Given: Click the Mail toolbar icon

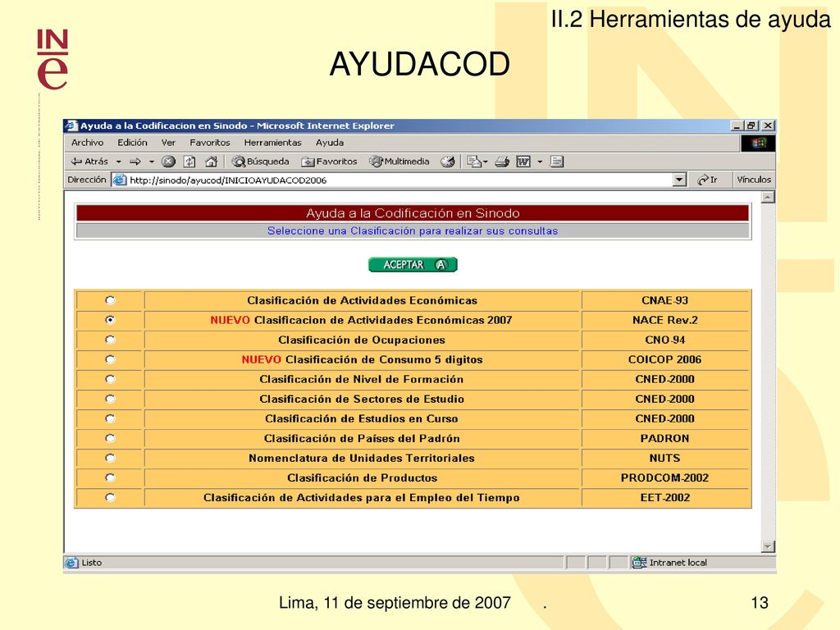Looking at the screenshot, I should 473,162.
